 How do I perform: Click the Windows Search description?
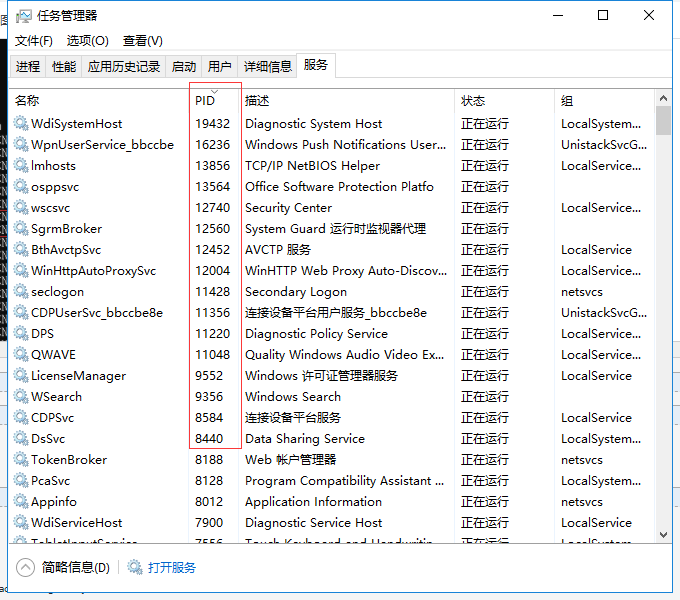point(293,397)
